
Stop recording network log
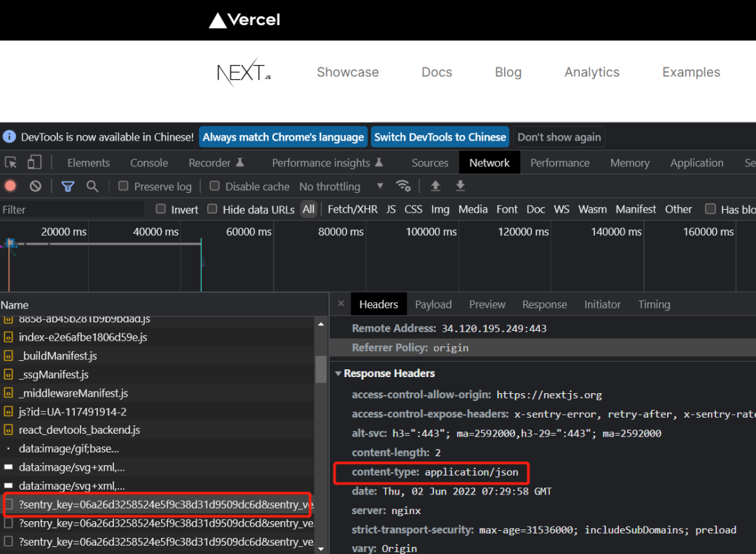(x=10, y=186)
